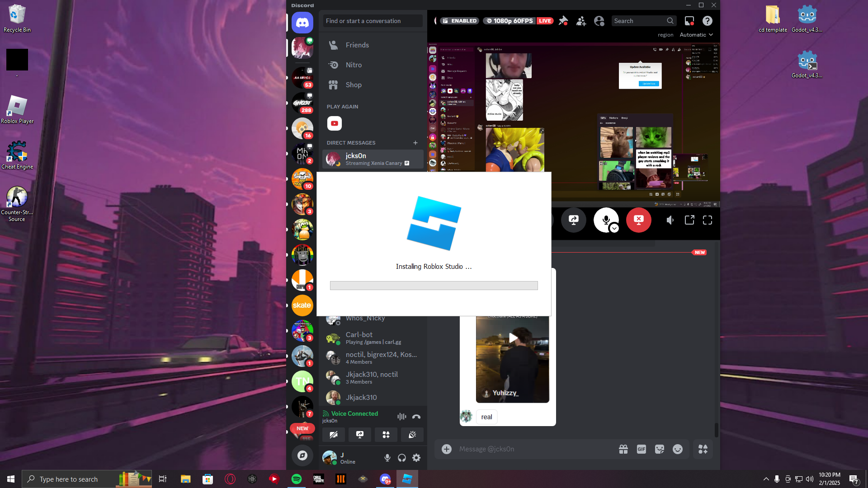Toggle microphone mute in user panel

click(387, 458)
